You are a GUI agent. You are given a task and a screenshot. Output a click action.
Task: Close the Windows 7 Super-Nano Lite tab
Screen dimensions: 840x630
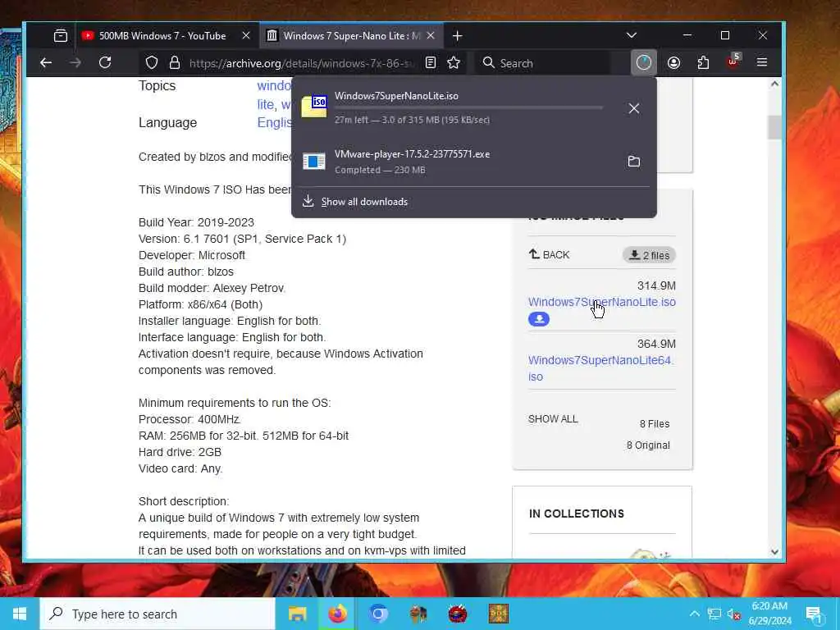click(431, 35)
